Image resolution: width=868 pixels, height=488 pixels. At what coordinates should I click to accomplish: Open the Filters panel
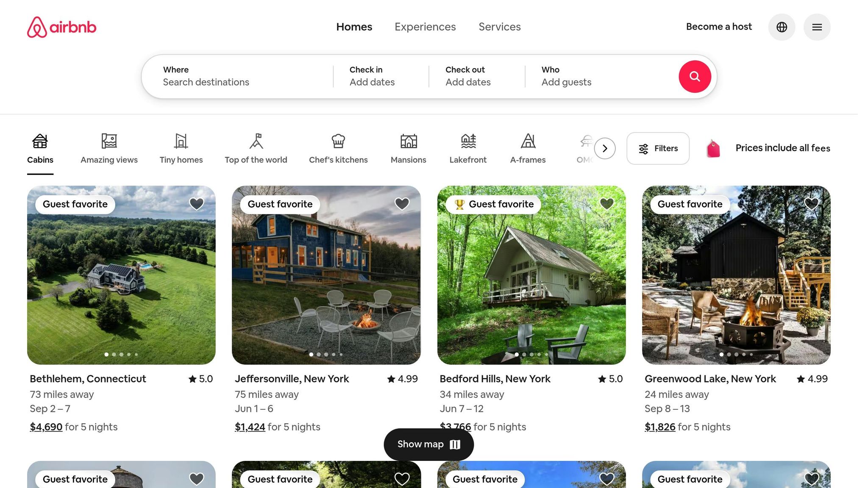[658, 148]
